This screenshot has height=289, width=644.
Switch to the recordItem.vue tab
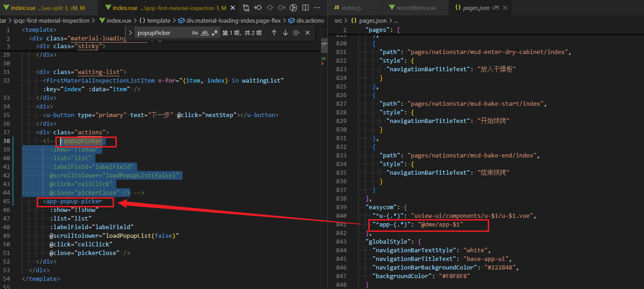416,8
